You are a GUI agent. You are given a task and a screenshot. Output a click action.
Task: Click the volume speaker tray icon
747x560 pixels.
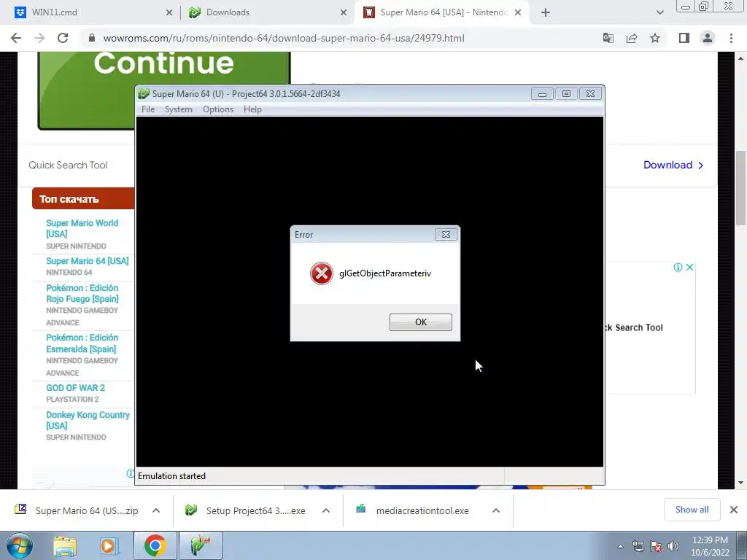click(x=673, y=546)
